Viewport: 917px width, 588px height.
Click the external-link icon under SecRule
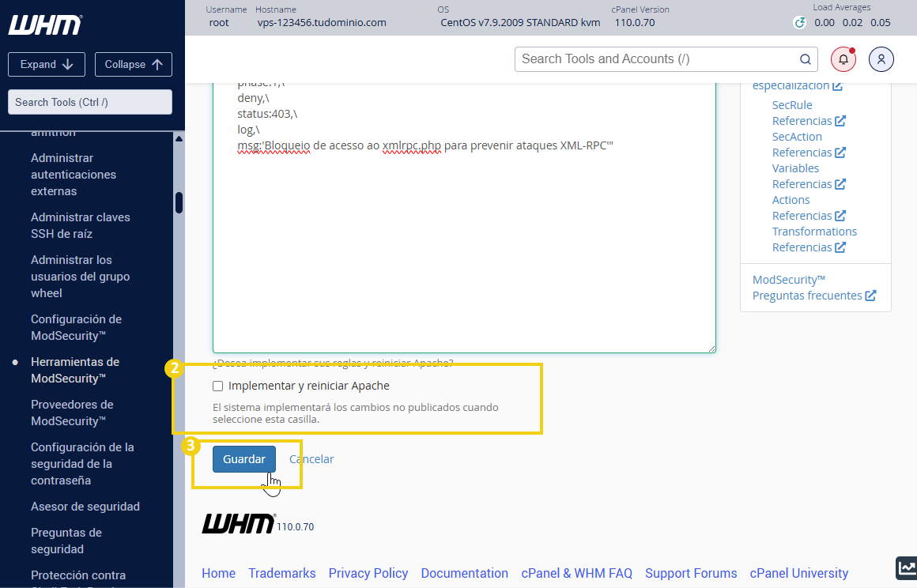[840, 121]
